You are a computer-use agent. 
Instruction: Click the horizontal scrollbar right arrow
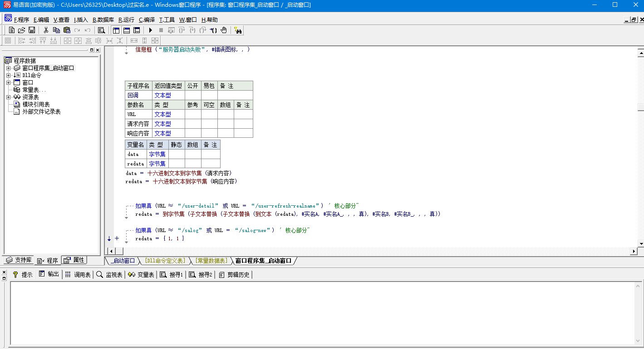tap(634, 251)
